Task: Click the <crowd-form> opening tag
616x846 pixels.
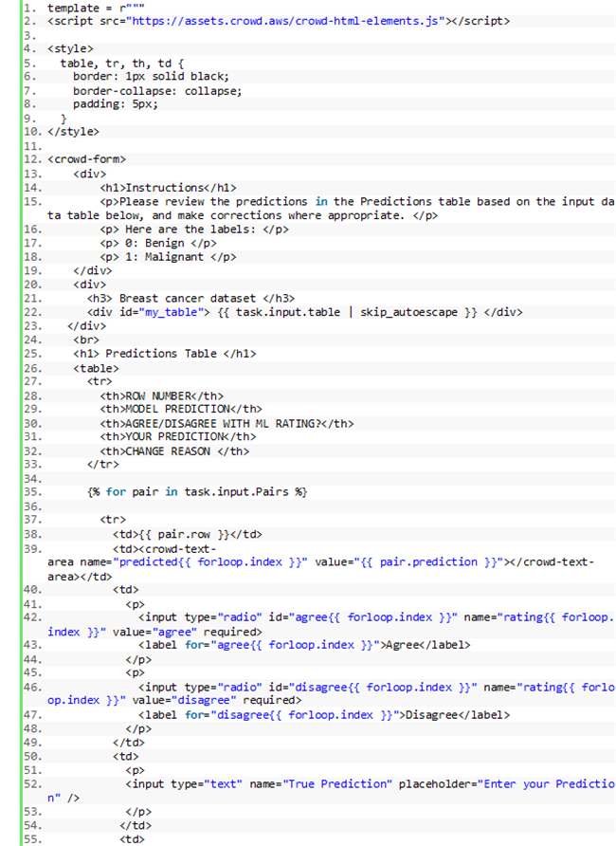Action: (86, 159)
